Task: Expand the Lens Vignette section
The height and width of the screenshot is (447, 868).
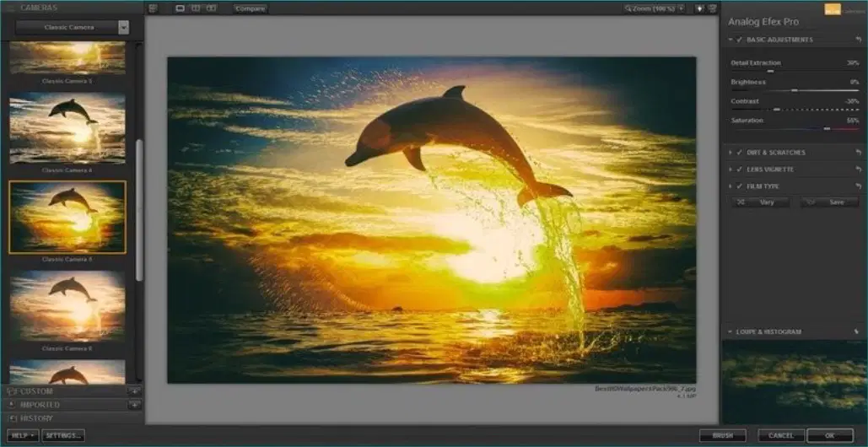Action: [731, 170]
